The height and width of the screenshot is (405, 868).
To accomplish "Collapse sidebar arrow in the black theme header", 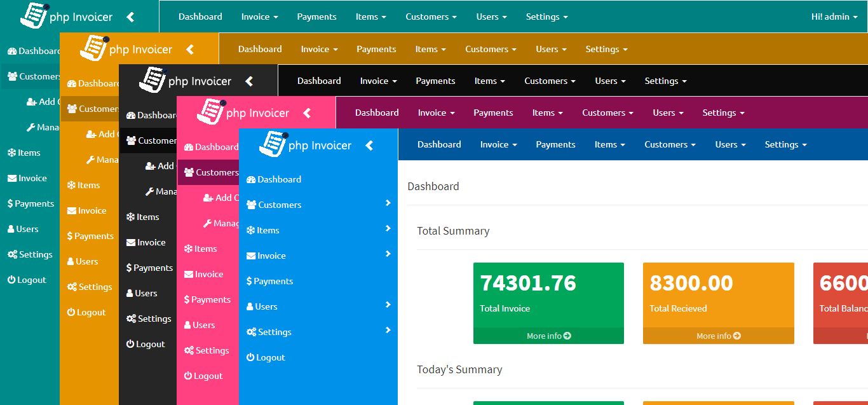I will click(249, 81).
